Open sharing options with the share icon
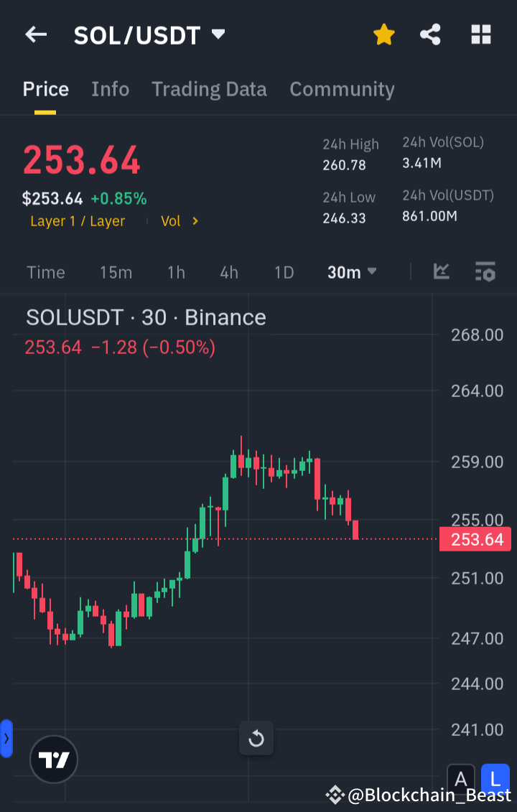 pyautogui.click(x=430, y=34)
